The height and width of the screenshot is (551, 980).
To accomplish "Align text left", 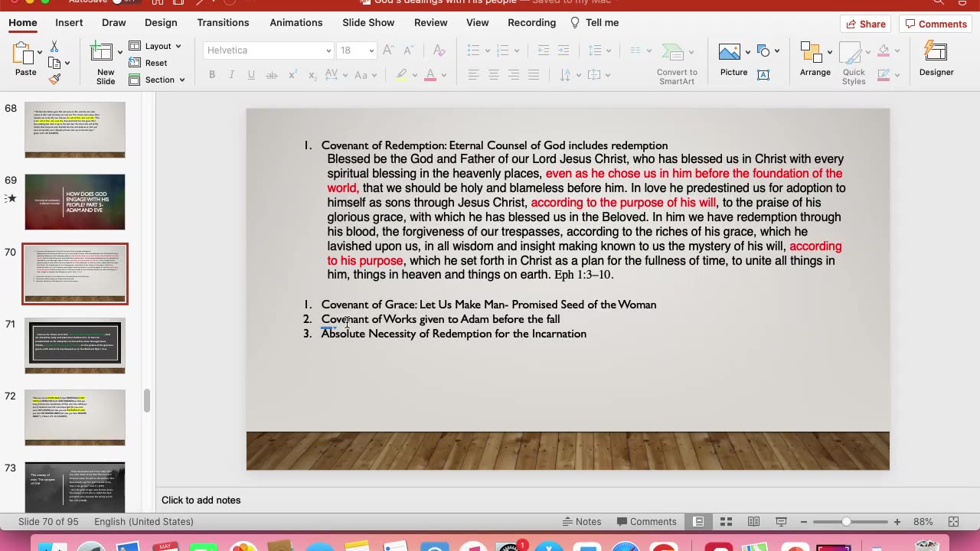I will (474, 75).
